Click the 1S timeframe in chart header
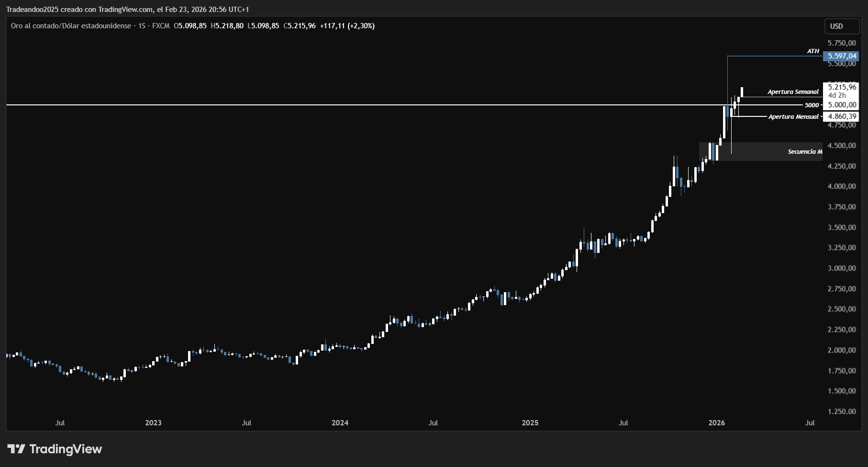This screenshot has width=868, height=467. point(142,26)
